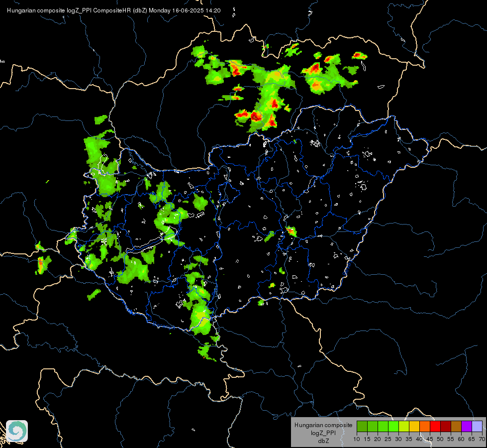The image size is (487, 448).
Task: Click the 65–70 dBZ lavender swatch
Action: tap(477, 426)
